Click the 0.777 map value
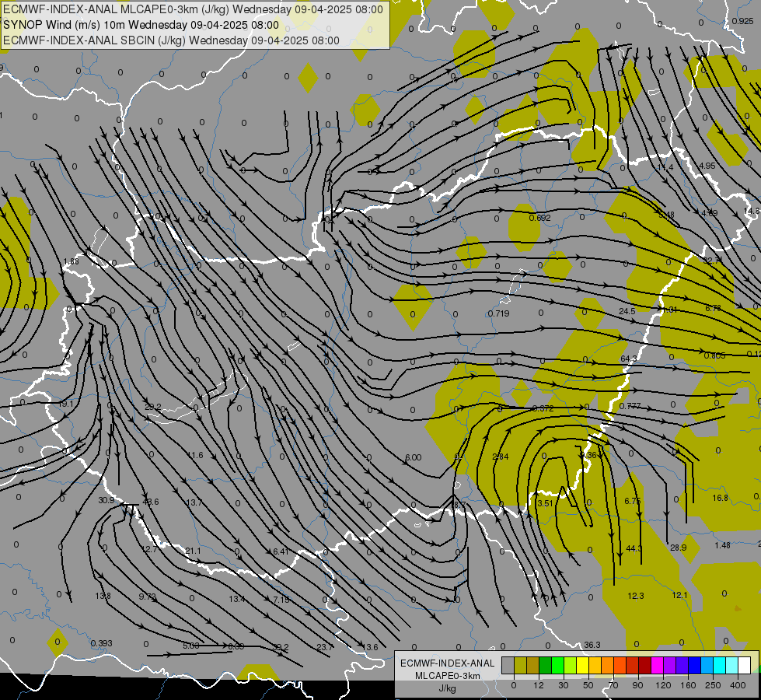The width and height of the screenshot is (761, 700). 630,406
